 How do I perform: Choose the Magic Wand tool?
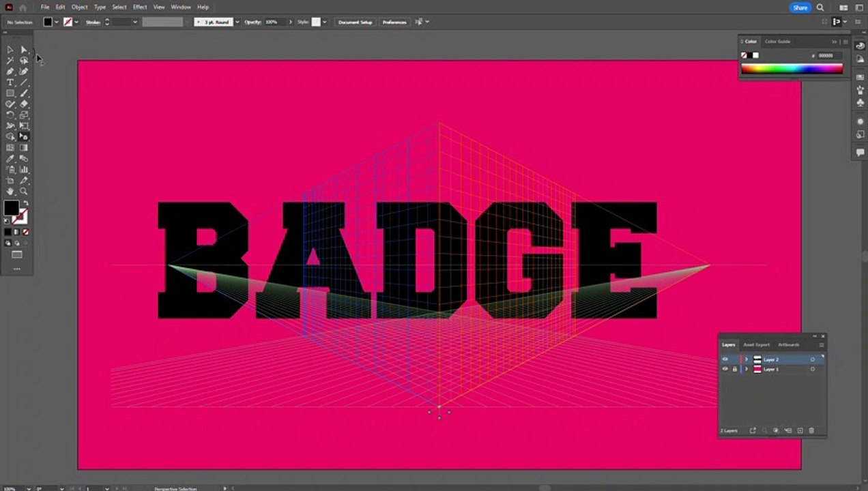[10, 61]
